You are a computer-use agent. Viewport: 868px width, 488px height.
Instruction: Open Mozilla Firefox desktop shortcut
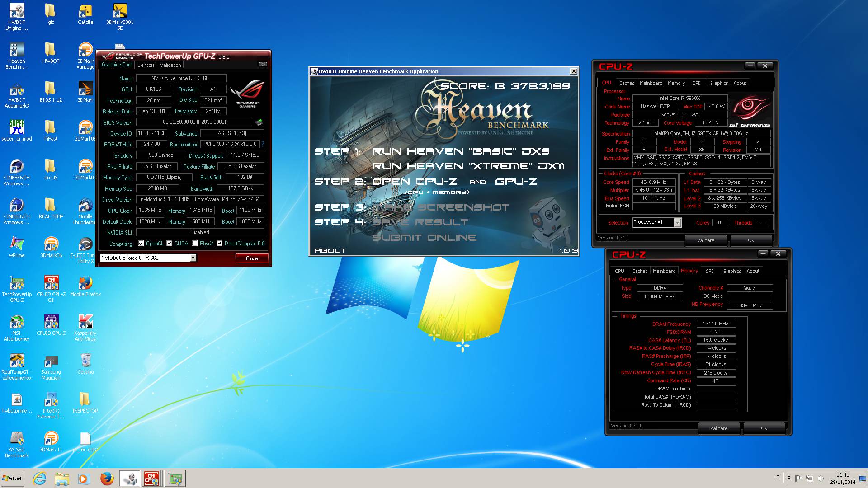pos(85,286)
